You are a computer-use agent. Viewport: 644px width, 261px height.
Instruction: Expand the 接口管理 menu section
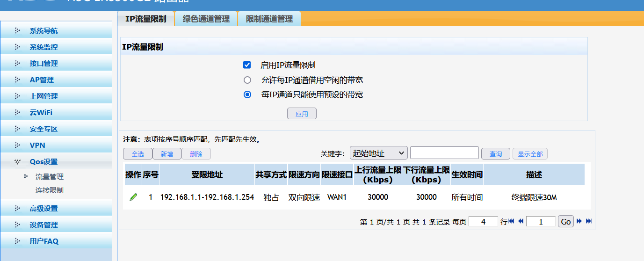coord(56,64)
